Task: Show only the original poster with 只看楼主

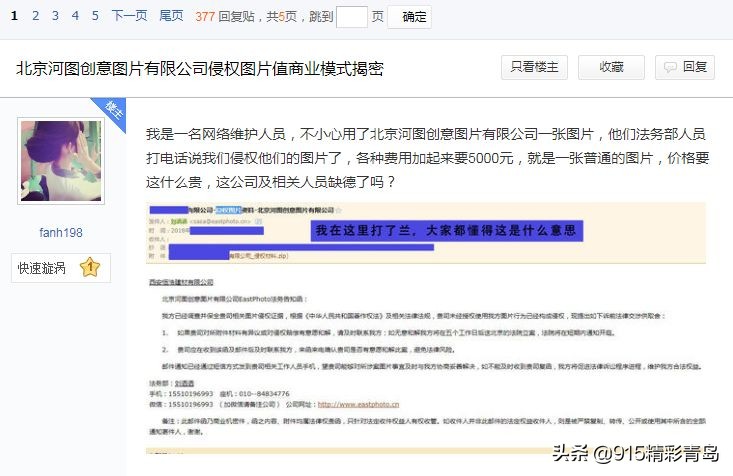Action: coord(534,67)
